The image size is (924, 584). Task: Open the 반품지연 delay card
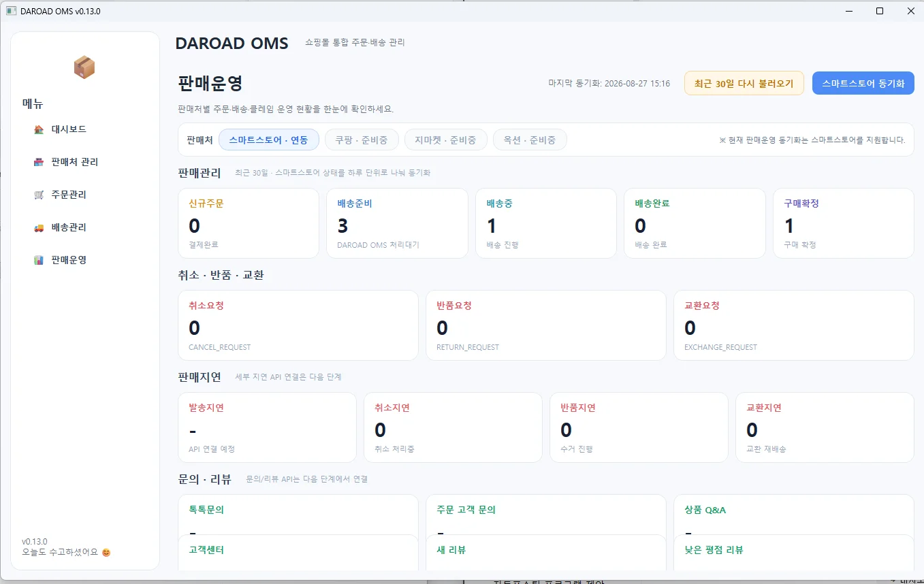tap(639, 427)
